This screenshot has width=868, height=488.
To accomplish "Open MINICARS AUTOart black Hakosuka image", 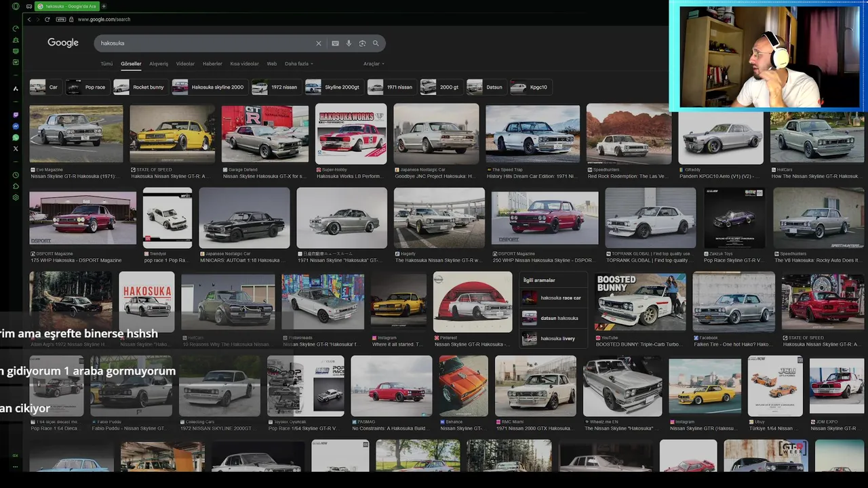I will 244,218.
